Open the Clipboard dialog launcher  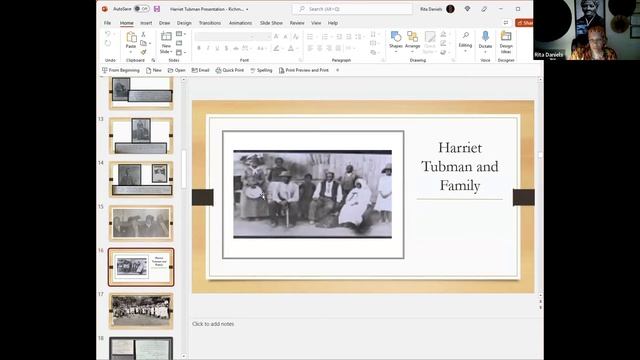153,60
